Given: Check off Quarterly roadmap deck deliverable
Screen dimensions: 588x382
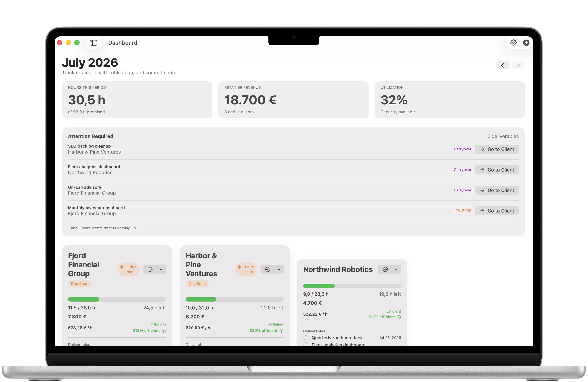Looking at the screenshot, I should coord(306,338).
